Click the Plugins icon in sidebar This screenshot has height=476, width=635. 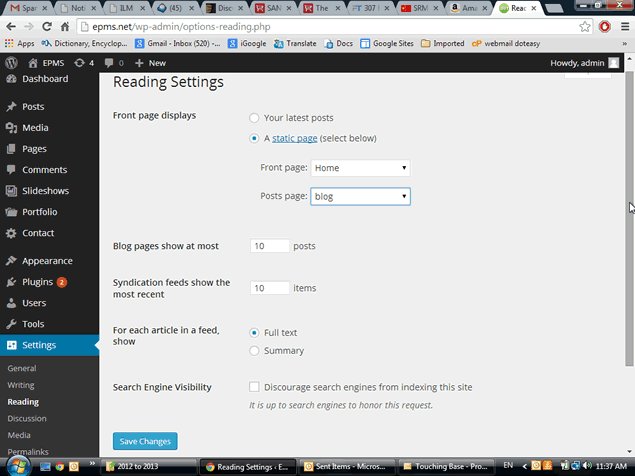(11, 282)
